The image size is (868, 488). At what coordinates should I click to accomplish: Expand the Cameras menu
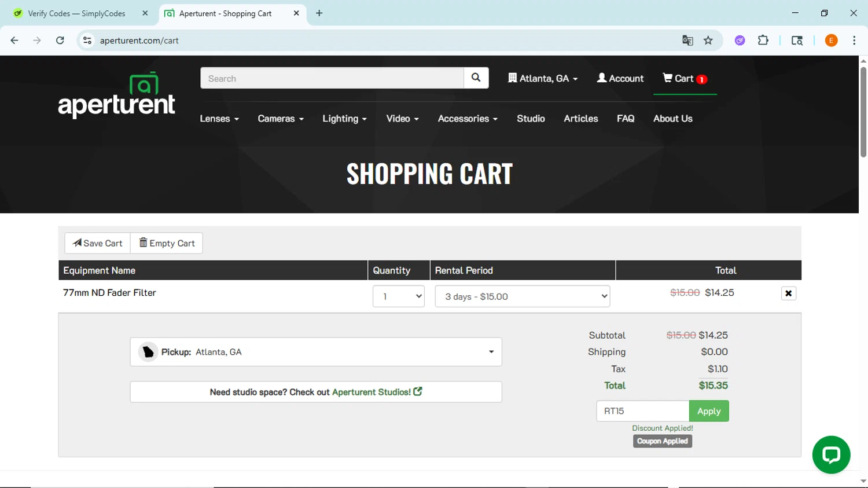pos(281,119)
